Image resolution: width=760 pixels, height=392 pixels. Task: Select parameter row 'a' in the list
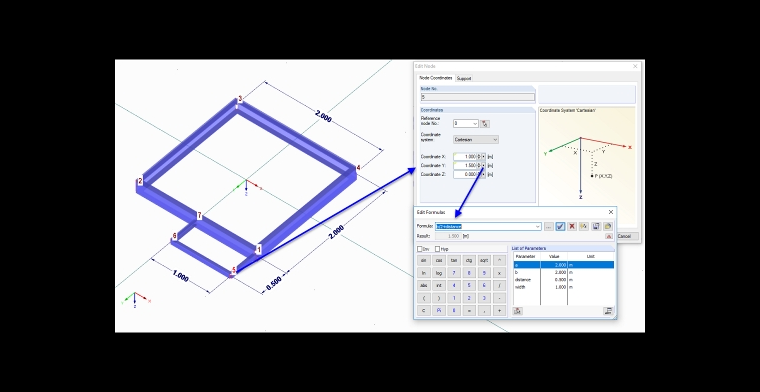564,265
